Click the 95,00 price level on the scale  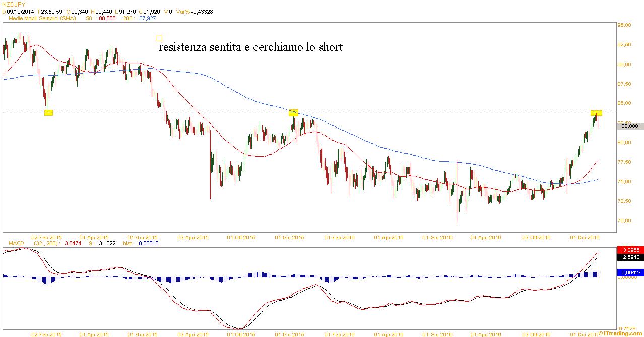(625, 25)
